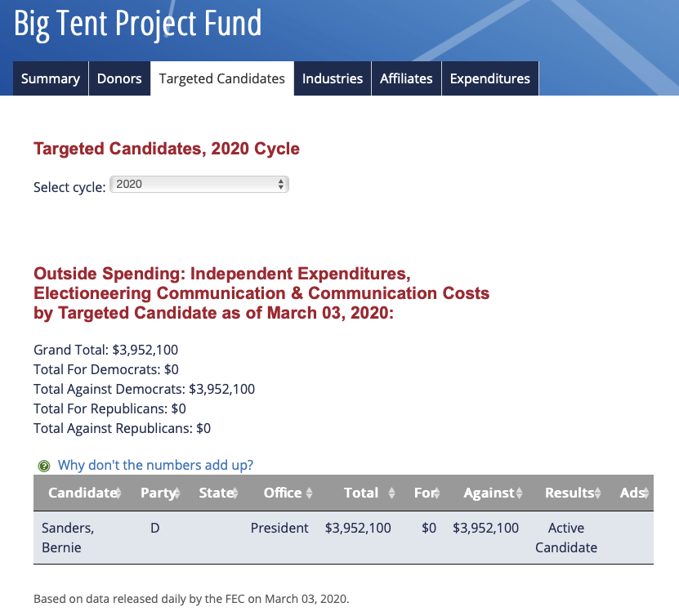679x616 pixels.
Task: Open the Summary tab
Action: point(51,78)
